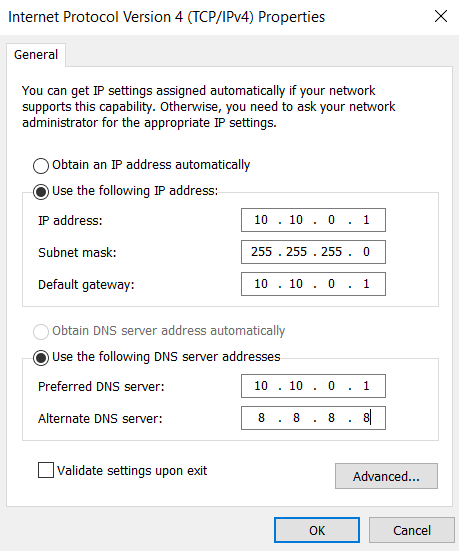Select Use the following DNS server addresses
459x551 pixels.
tap(41, 357)
